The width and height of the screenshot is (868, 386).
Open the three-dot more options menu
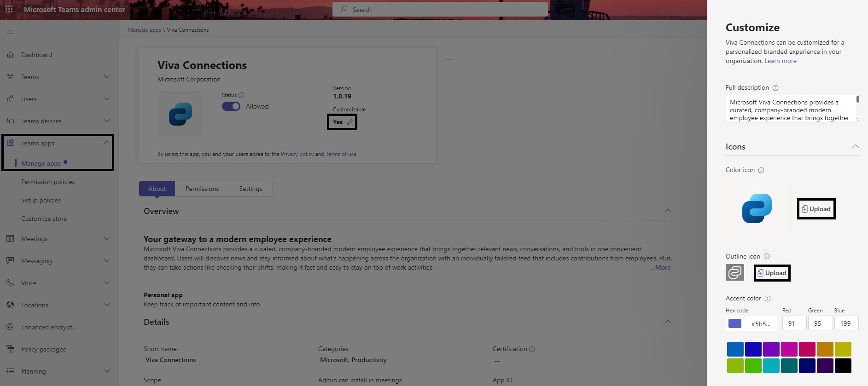tap(449, 59)
